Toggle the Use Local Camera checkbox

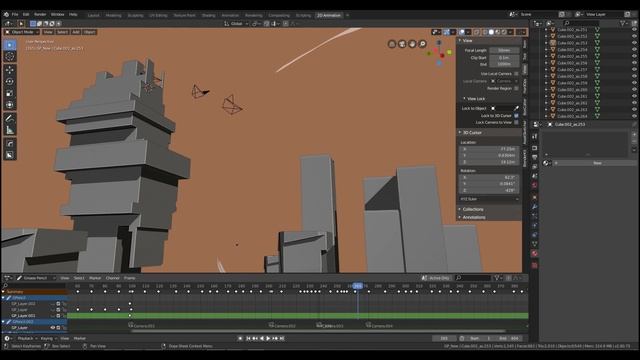516,74
